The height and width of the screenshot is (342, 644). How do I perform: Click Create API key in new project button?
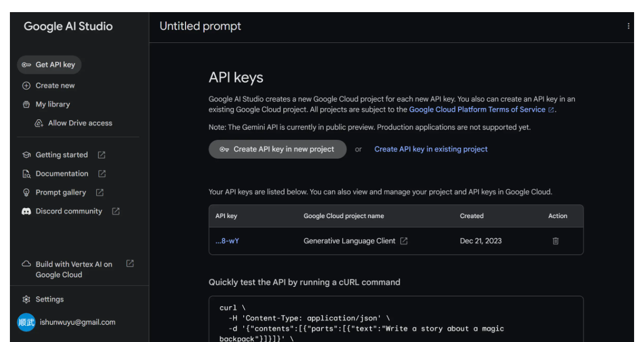pyautogui.click(x=277, y=149)
